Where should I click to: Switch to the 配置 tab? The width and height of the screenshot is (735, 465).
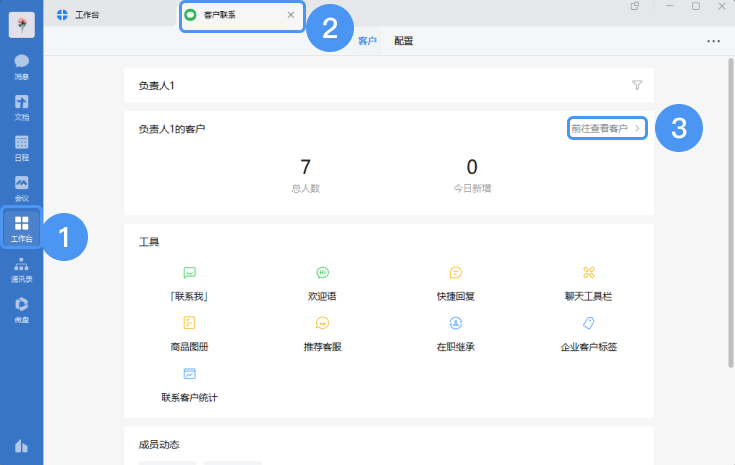click(403, 41)
